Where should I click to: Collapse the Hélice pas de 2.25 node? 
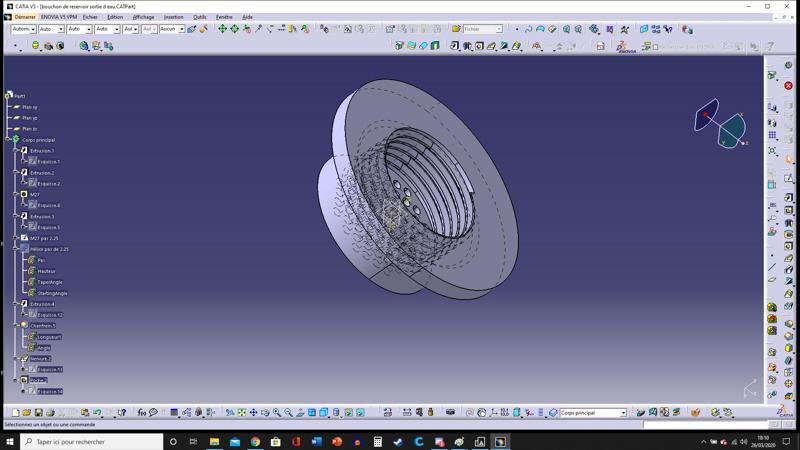pos(16,249)
